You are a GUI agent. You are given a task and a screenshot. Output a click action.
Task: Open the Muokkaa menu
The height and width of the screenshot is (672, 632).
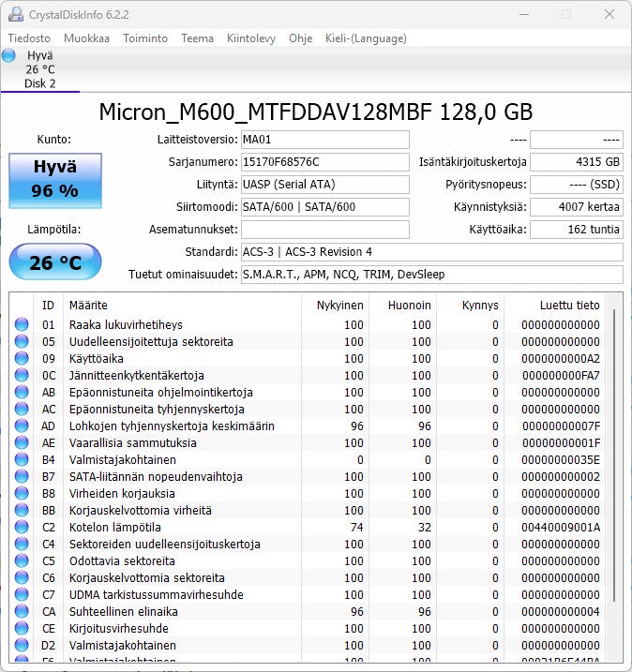[86, 38]
